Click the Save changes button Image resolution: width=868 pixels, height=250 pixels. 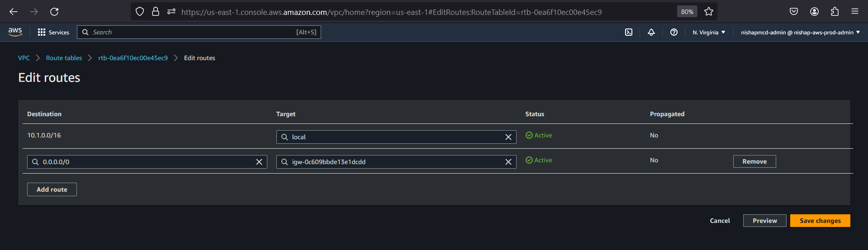tap(820, 221)
